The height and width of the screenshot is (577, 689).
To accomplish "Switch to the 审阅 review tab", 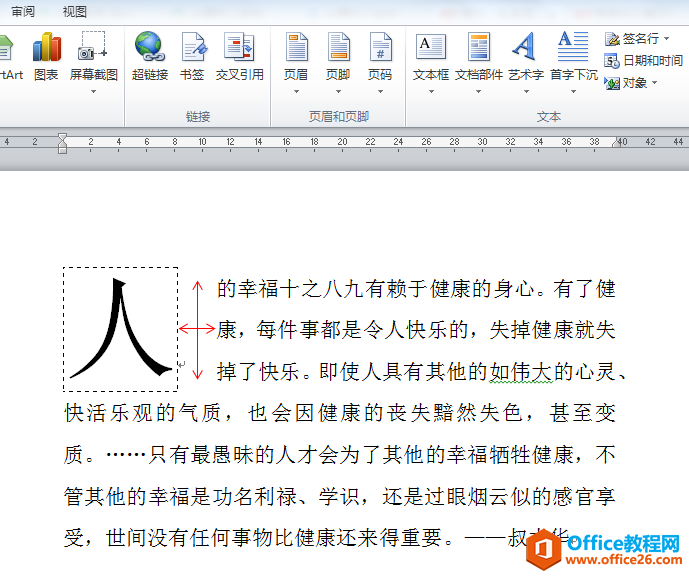I will point(23,12).
